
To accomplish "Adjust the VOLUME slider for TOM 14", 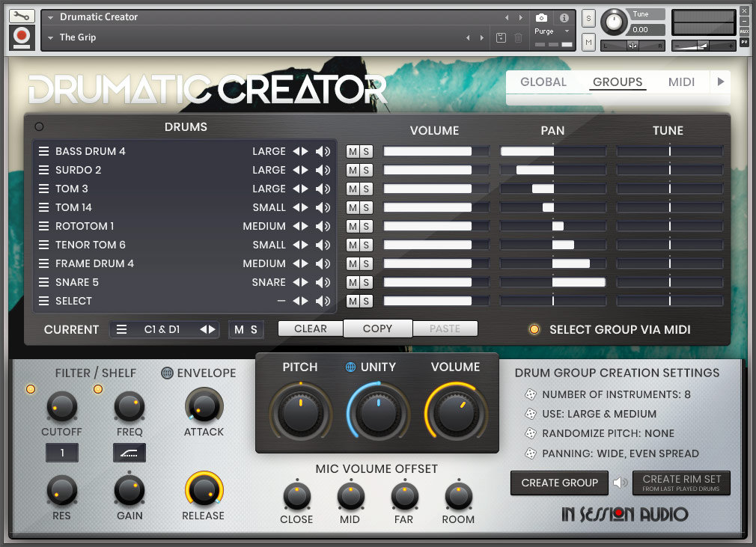I will [x=434, y=207].
